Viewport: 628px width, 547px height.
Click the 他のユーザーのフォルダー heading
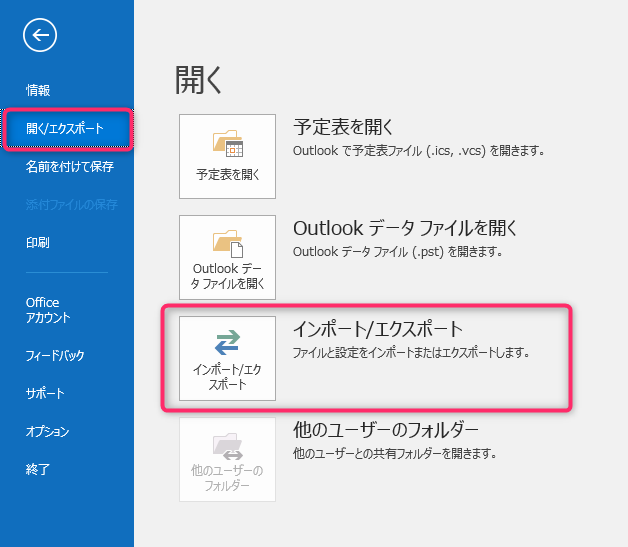coord(386,430)
